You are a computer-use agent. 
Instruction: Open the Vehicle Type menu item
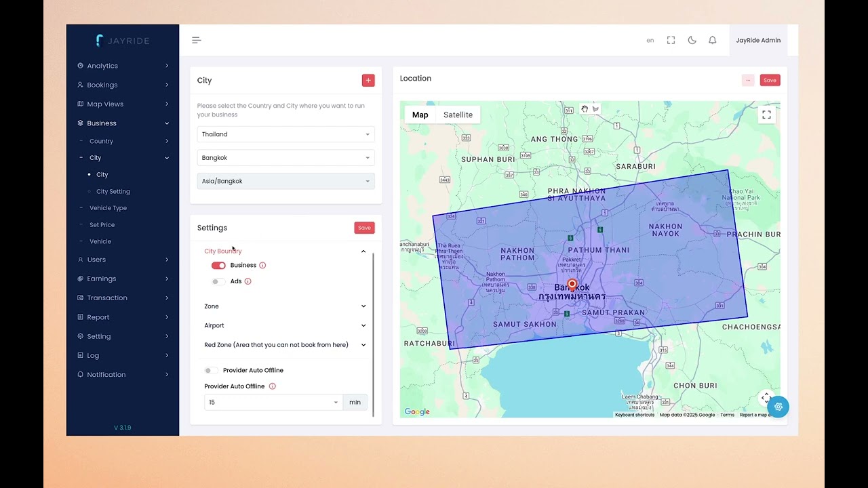(108, 208)
